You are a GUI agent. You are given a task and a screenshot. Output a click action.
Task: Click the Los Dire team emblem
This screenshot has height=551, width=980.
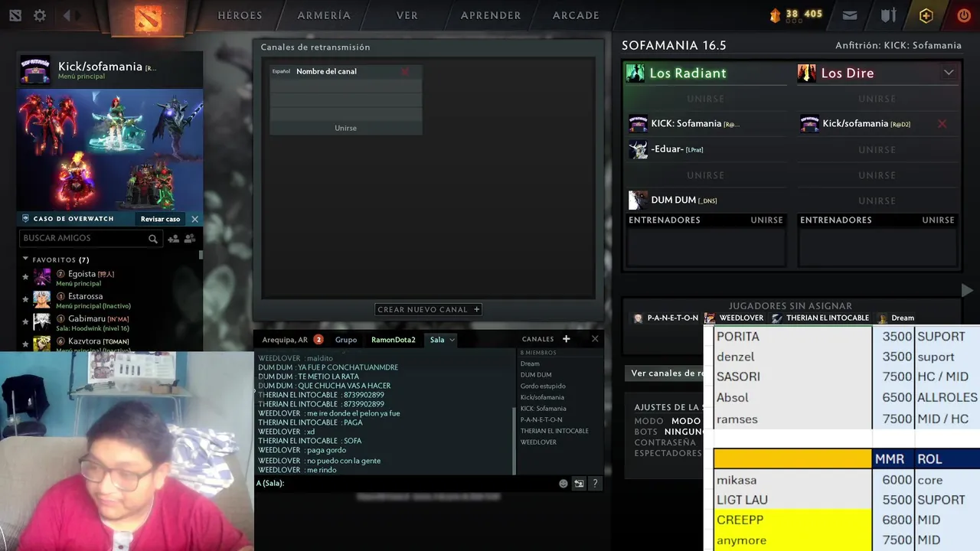pyautogui.click(x=806, y=73)
